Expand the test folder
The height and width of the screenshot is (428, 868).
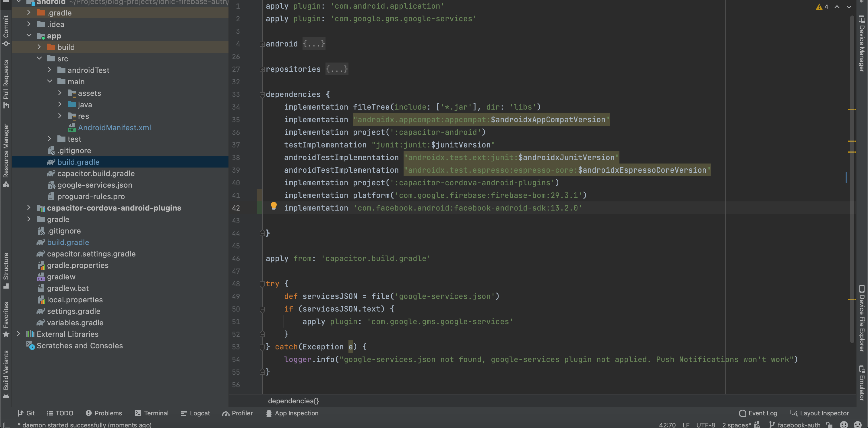(50, 138)
